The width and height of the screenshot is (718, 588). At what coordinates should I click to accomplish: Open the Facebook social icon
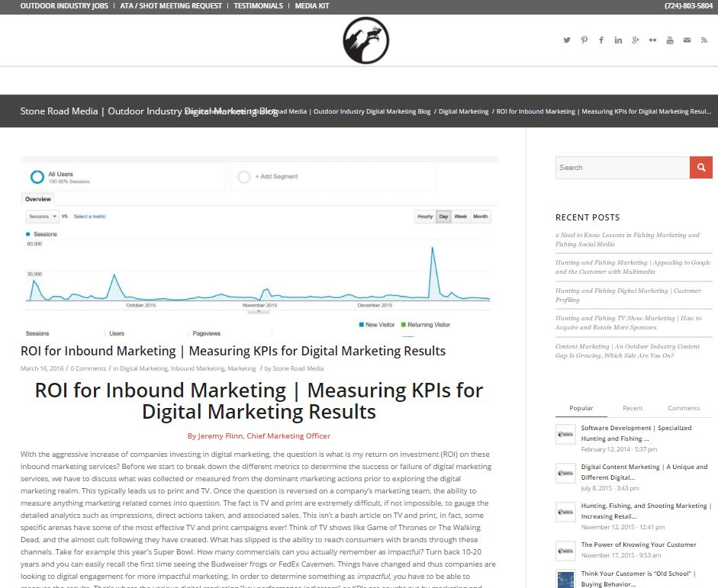[601, 40]
